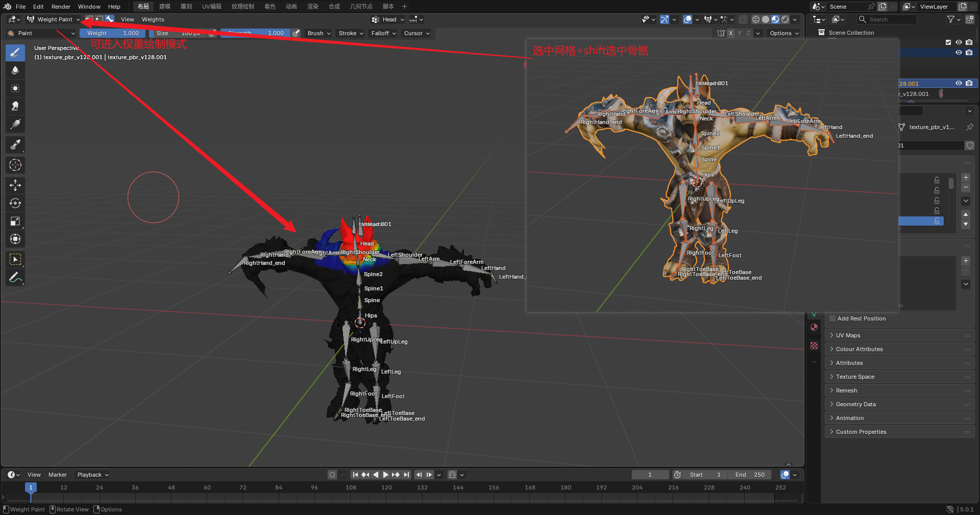Click the Blender logo menu icon

[7, 7]
